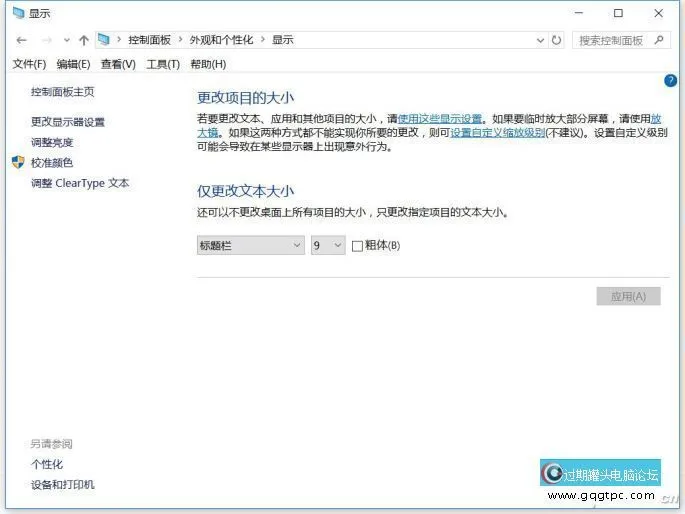
Task: Focus the 搜索控制面板 search box
Action: (621, 40)
